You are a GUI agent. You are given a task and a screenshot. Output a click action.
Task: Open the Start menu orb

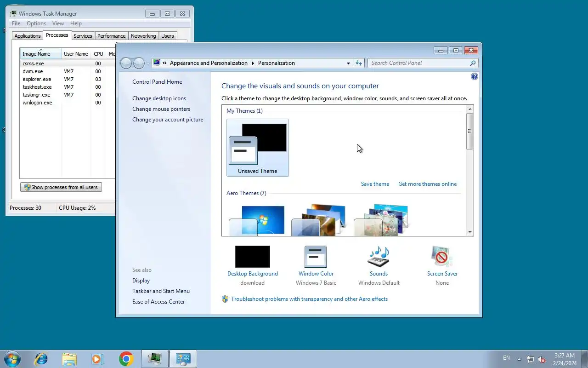point(12,359)
